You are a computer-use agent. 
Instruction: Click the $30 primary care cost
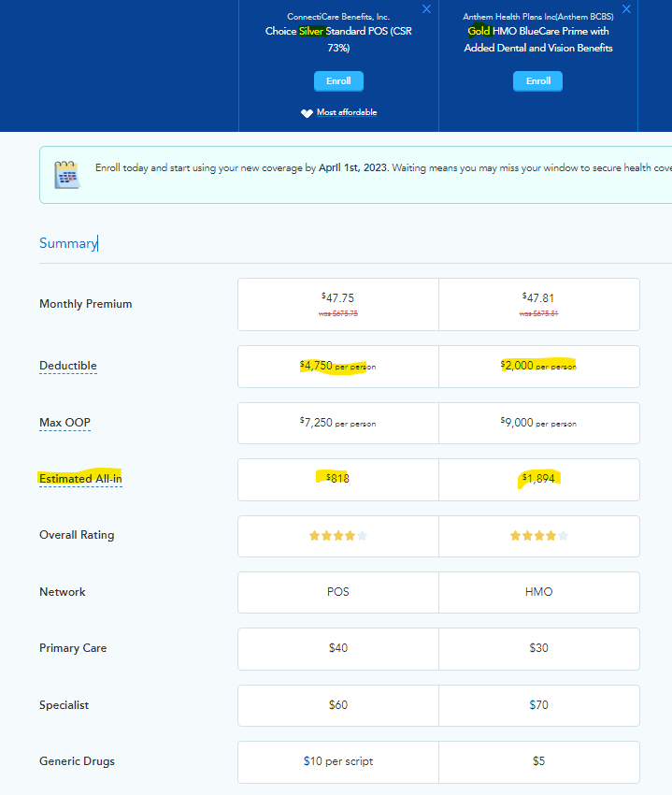538,648
